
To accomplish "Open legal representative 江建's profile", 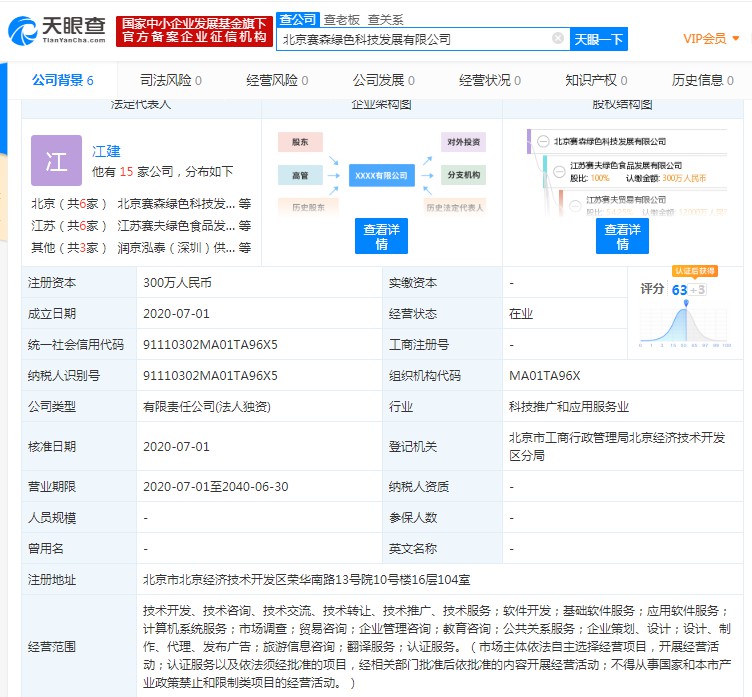I will click(x=106, y=151).
